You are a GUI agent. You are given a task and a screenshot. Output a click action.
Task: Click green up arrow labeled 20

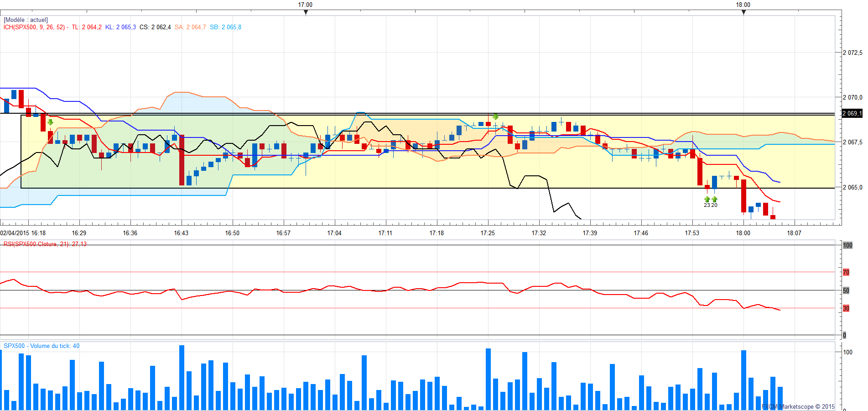[x=714, y=199]
